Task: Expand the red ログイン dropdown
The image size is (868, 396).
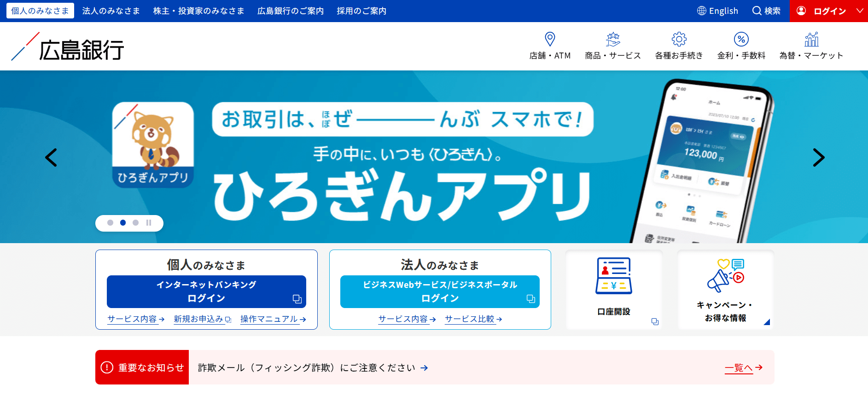Action: pyautogui.click(x=859, y=11)
